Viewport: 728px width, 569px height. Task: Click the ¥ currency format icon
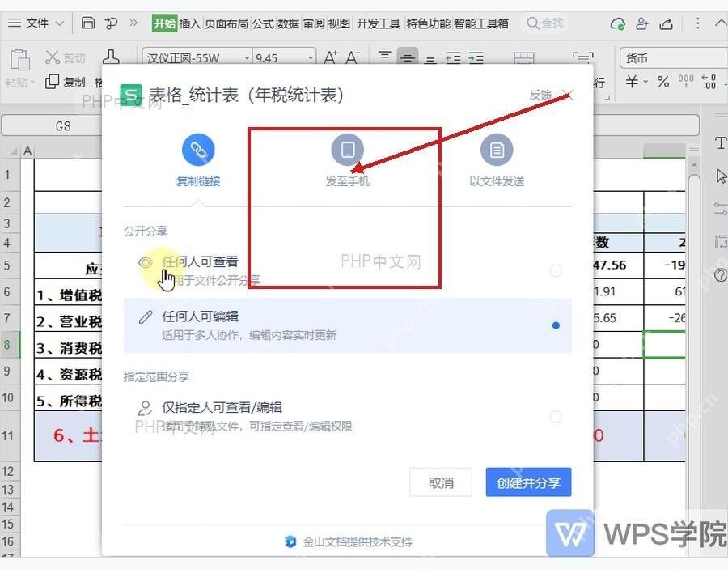(x=632, y=82)
